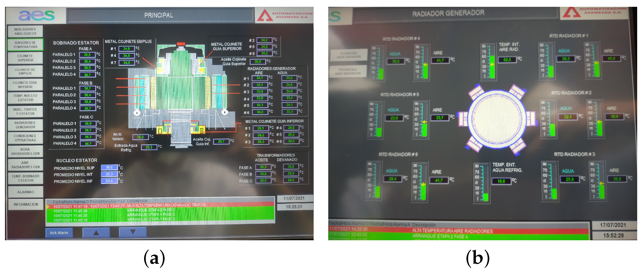The width and height of the screenshot is (644, 272).
Task: Click the Ack Alarm button
Action: point(59,233)
